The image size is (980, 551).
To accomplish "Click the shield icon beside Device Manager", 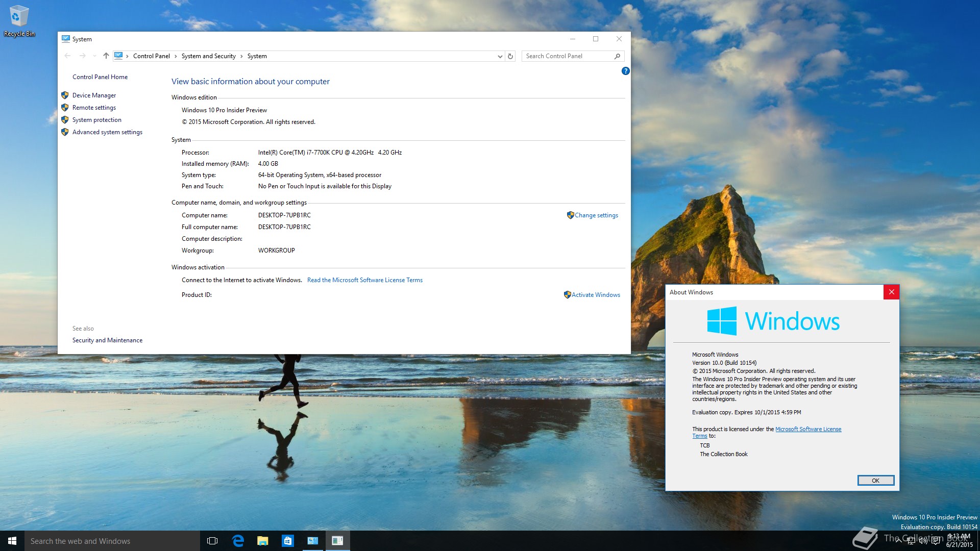I will pos(65,95).
